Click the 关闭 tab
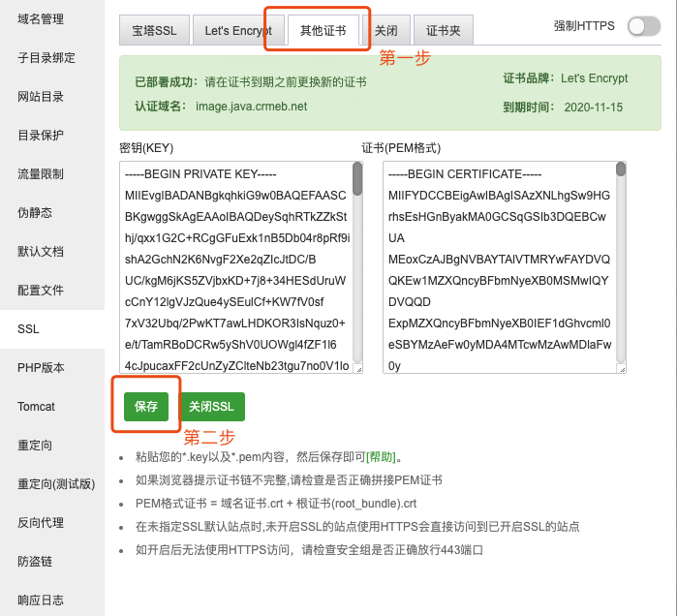 [x=386, y=30]
